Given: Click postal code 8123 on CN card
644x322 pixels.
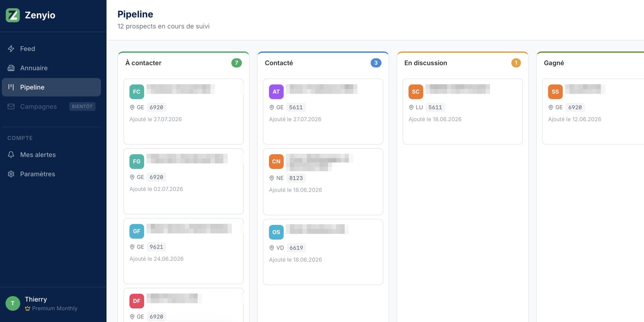Looking at the screenshot, I should (x=296, y=178).
